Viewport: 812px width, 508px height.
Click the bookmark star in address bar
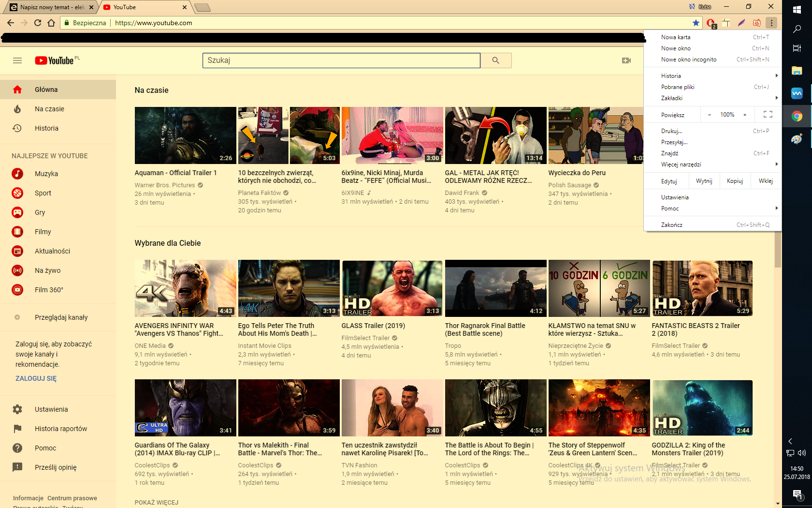(x=696, y=23)
